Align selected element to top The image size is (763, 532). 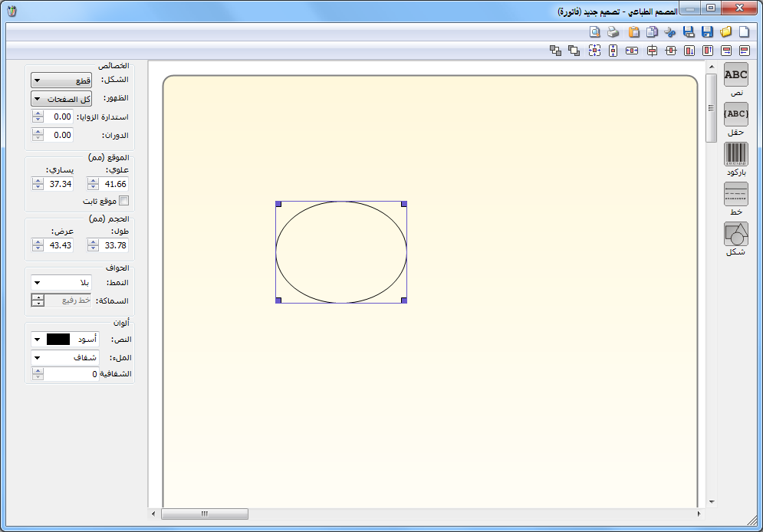[708, 51]
